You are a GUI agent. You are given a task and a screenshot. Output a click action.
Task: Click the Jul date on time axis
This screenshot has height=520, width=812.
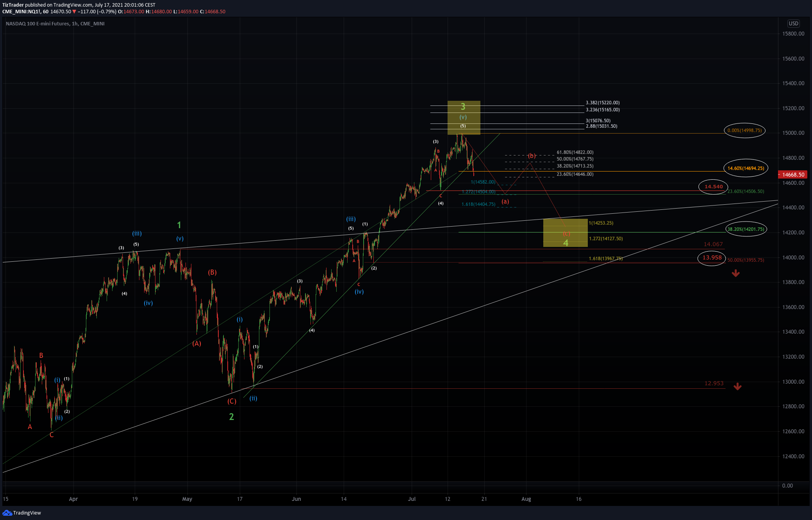412,499
